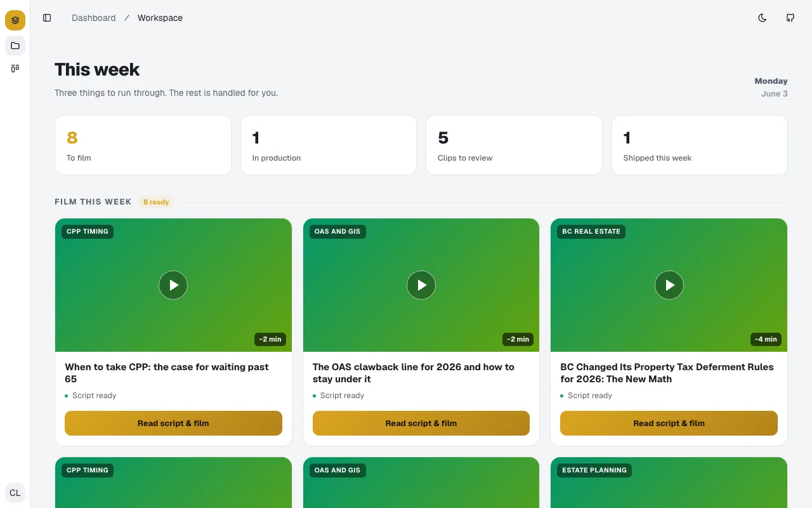Click 'Script ready' status under BC Property Tax
The image size is (812, 508).
(586, 396)
